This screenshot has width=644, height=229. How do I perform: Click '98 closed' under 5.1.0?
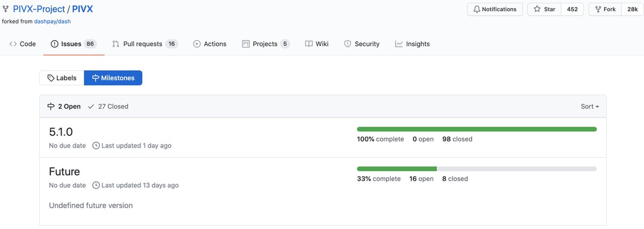pos(457,139)
